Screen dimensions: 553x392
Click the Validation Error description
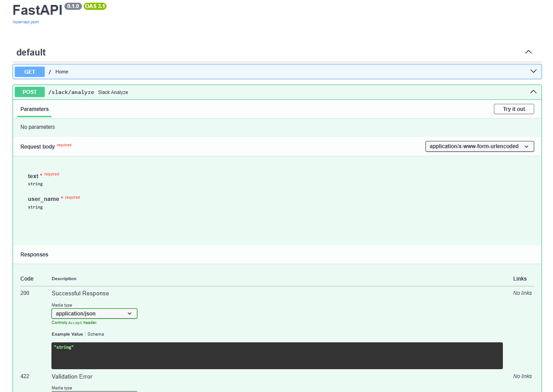point(72,377)
